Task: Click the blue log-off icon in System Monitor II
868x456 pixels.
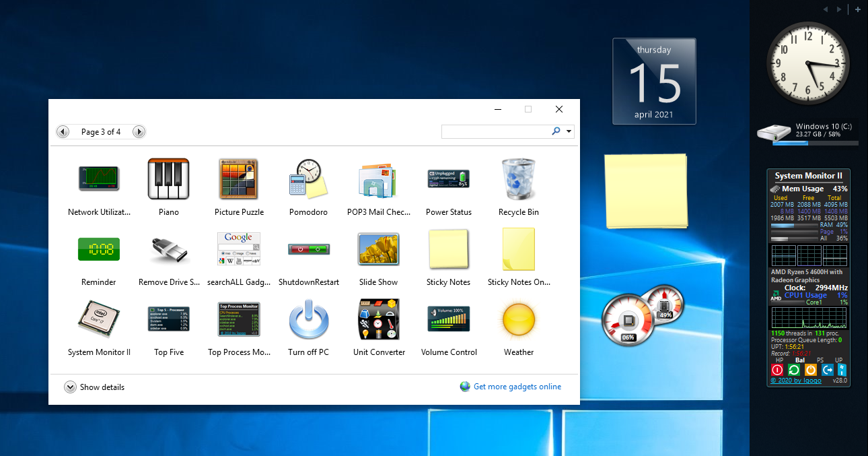Action: click(827, 369)
